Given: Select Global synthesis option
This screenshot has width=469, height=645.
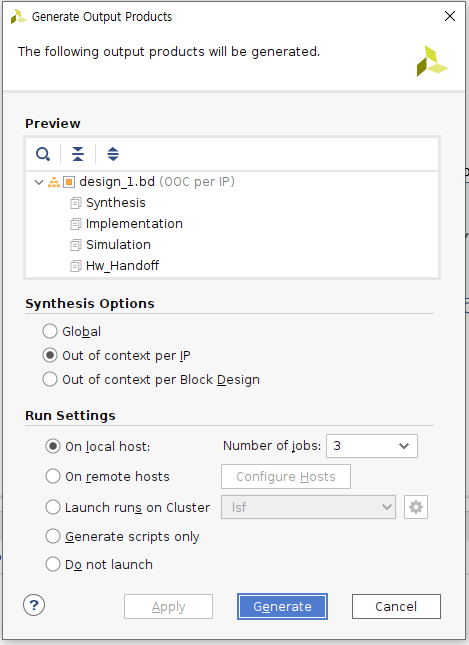Looking at the screenshot, I should pos(72,332).
